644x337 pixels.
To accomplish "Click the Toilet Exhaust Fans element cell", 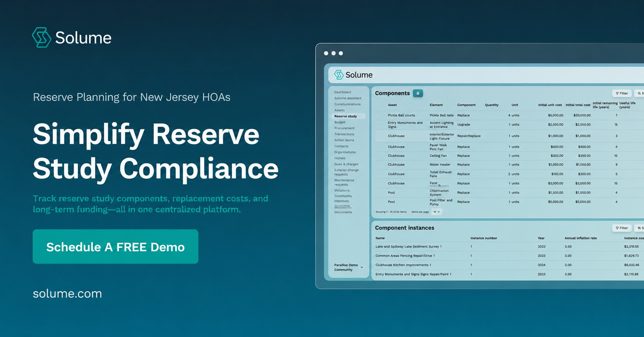I will tap(440, 174).
